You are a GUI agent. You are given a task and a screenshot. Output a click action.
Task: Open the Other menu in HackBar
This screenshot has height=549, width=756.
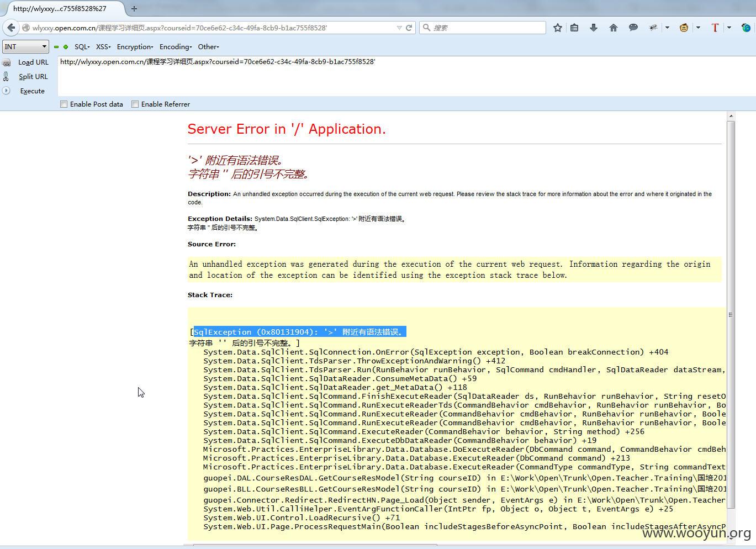[x=208, y=47]
